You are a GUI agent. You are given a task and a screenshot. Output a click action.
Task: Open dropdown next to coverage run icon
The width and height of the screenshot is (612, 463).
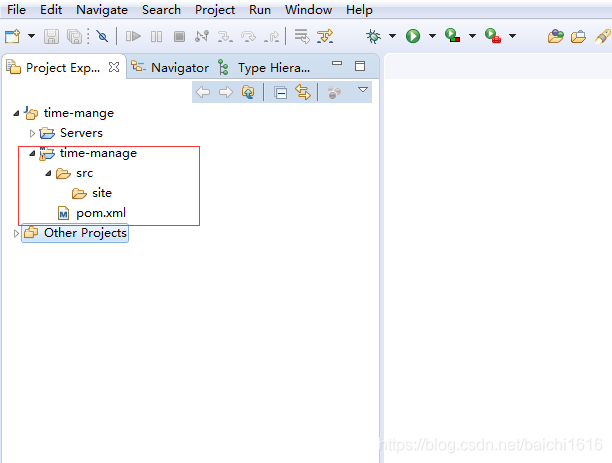coord(472,36)
